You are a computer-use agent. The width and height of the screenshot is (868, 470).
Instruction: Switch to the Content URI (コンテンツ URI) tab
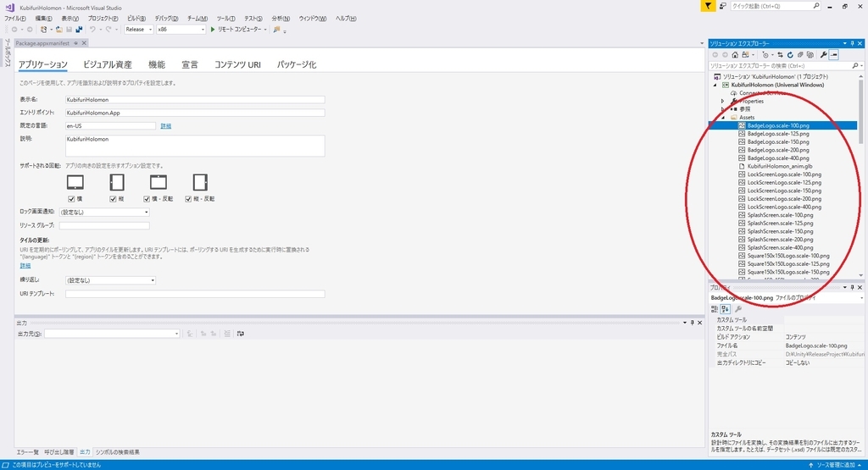(237, 64)
